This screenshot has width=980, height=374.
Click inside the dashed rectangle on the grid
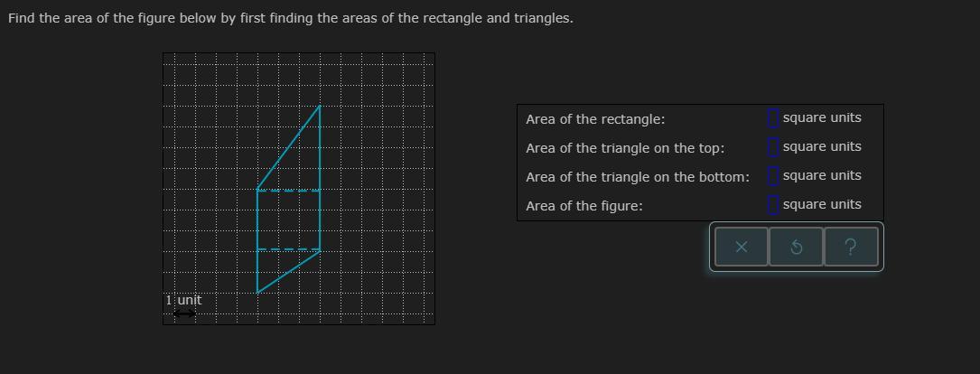tap(288, 220)
